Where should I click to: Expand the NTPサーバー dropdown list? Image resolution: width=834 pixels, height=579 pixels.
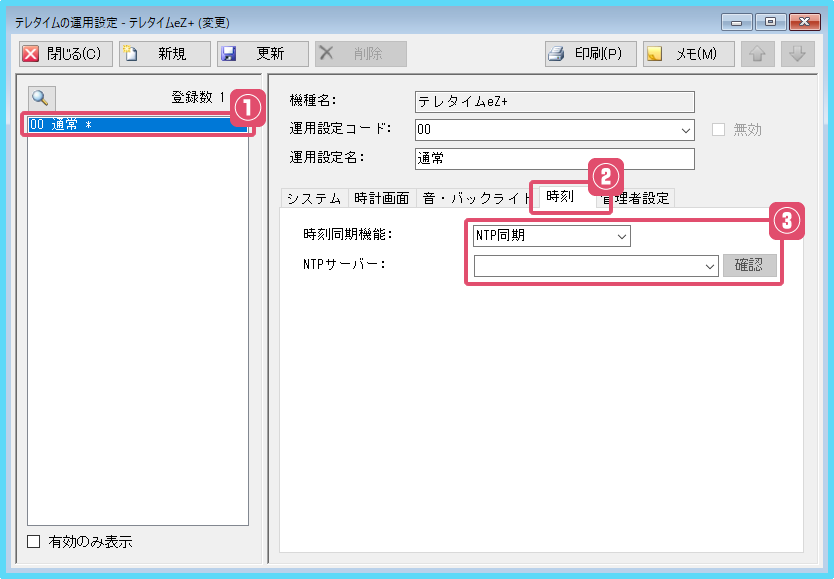point(710,266)
